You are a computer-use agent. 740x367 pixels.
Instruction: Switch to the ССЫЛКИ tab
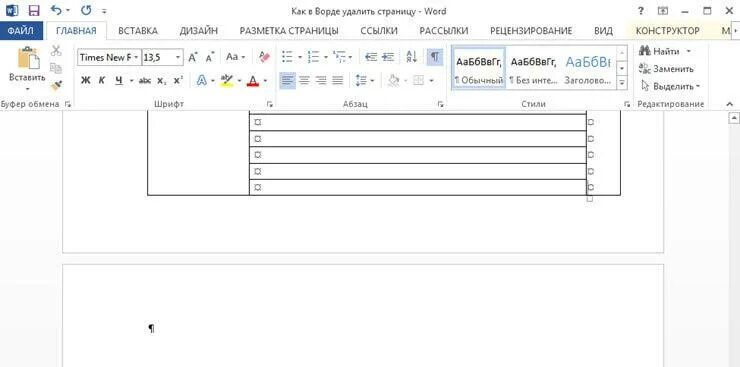379,31
